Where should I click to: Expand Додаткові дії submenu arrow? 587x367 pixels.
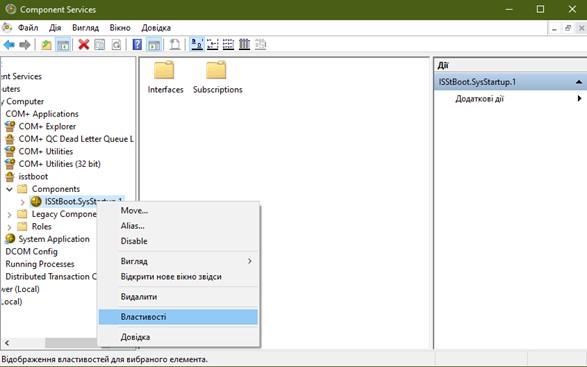(x=579, y=98)
